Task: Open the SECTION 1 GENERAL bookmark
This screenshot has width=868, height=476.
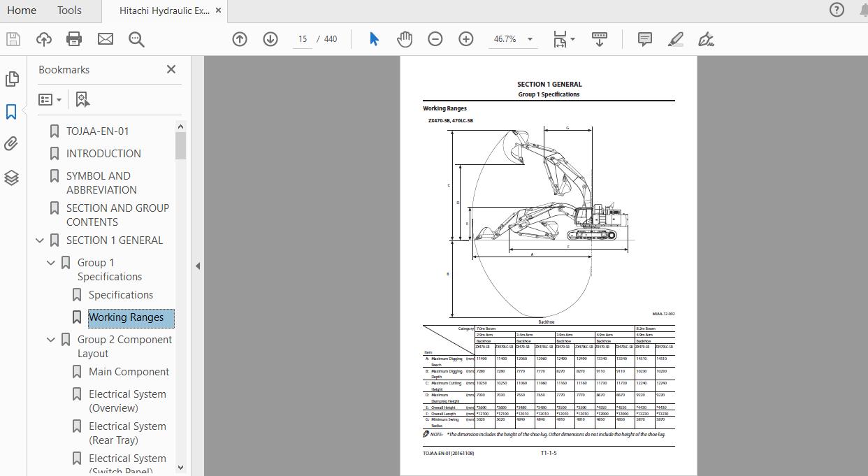Action: (x=115, y=240)
